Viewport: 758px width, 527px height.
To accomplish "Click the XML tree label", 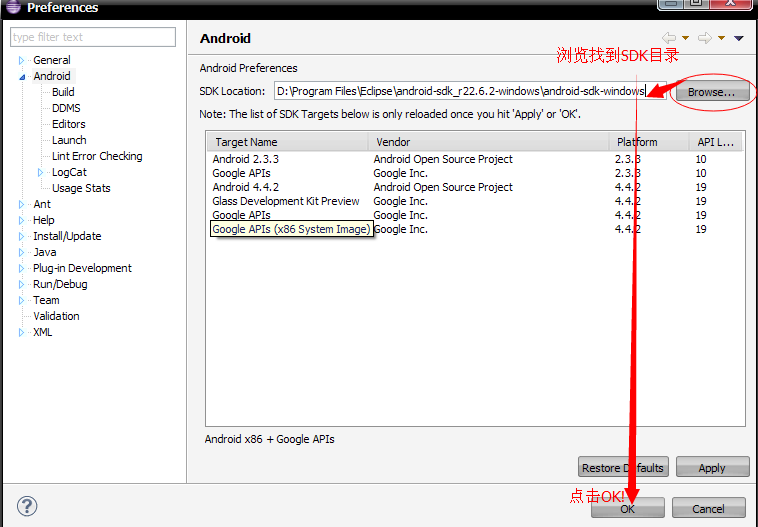I will click(x=43, y=333).
